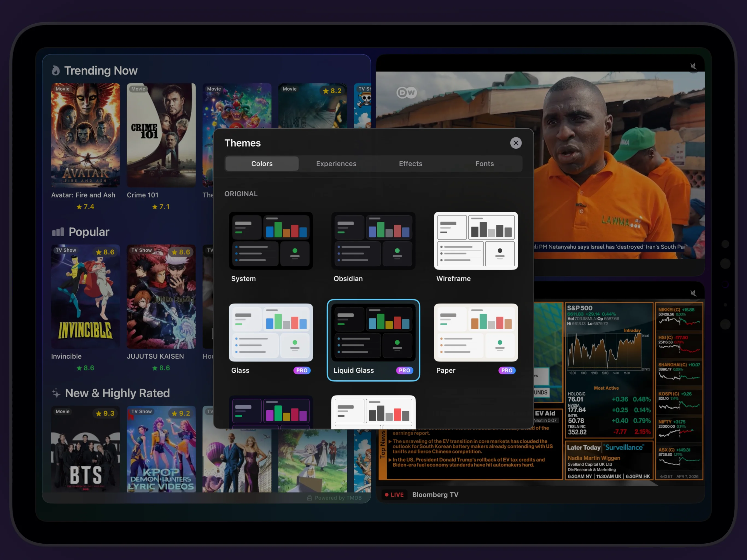
Task: Click the Themes dialog title
Action: pyautogui.click(x=243, y=143)
